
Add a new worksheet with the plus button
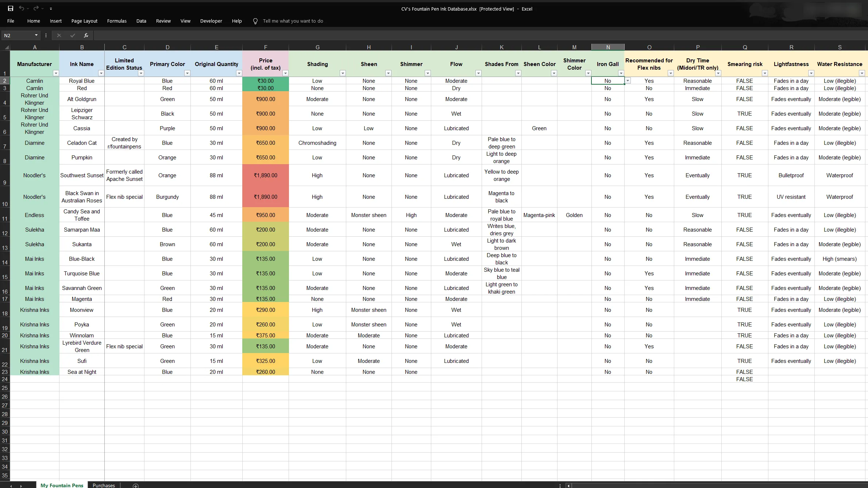(135, 485)
